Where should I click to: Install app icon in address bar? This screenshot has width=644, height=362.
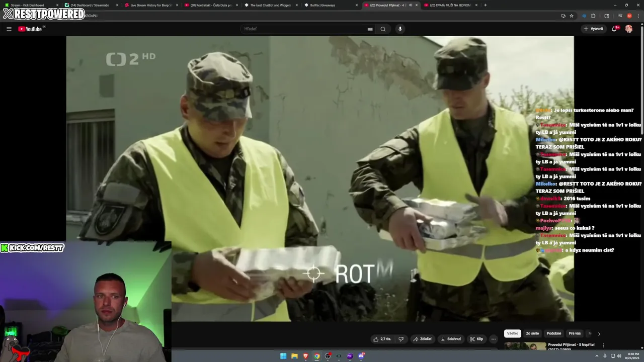[563, 16]
